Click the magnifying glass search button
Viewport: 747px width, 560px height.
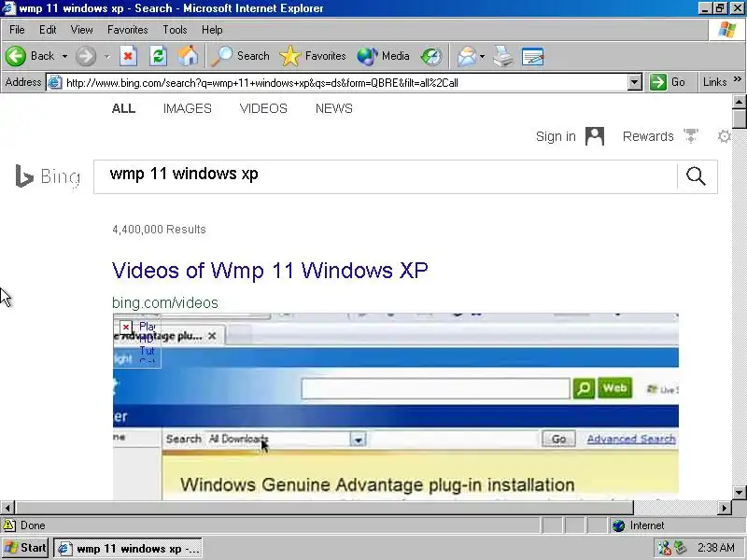point(696,176)
